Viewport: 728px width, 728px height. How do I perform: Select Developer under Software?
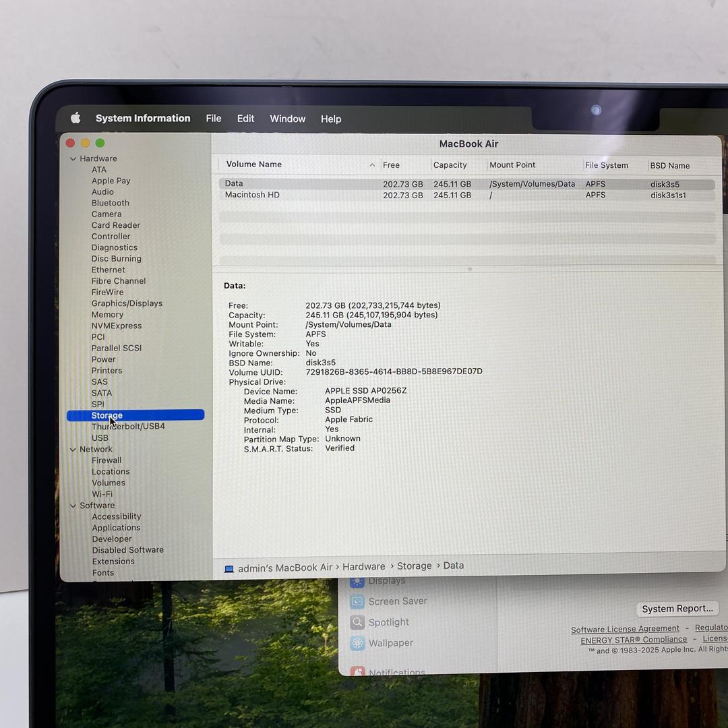click(x=112, y=539)
